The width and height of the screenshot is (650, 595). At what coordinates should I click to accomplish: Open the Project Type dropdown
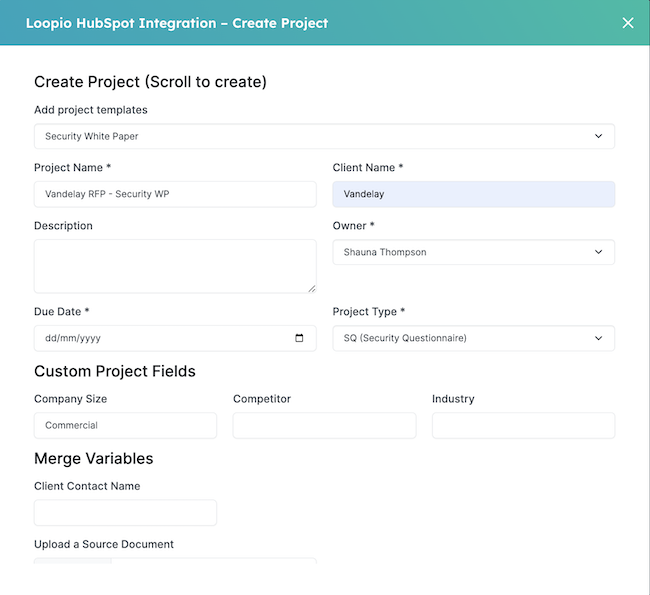coord(473,338)
